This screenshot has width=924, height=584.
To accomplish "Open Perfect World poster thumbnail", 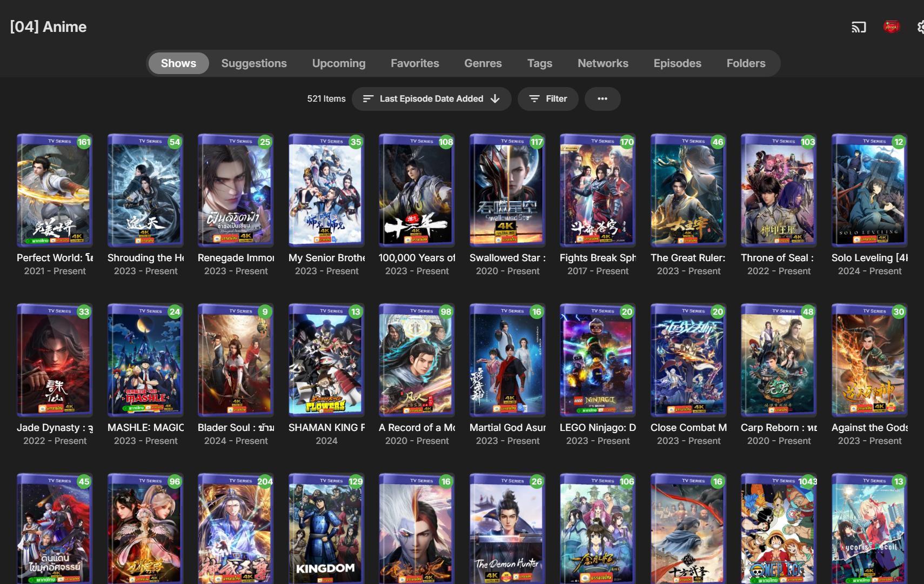I will [55, 190].
